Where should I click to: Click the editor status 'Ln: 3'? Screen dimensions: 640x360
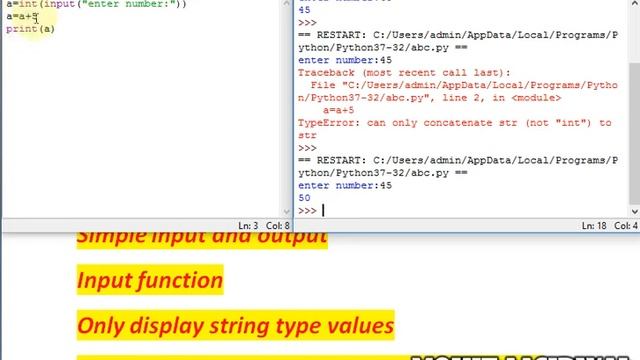pyautogui.click(x=248, y=226)
